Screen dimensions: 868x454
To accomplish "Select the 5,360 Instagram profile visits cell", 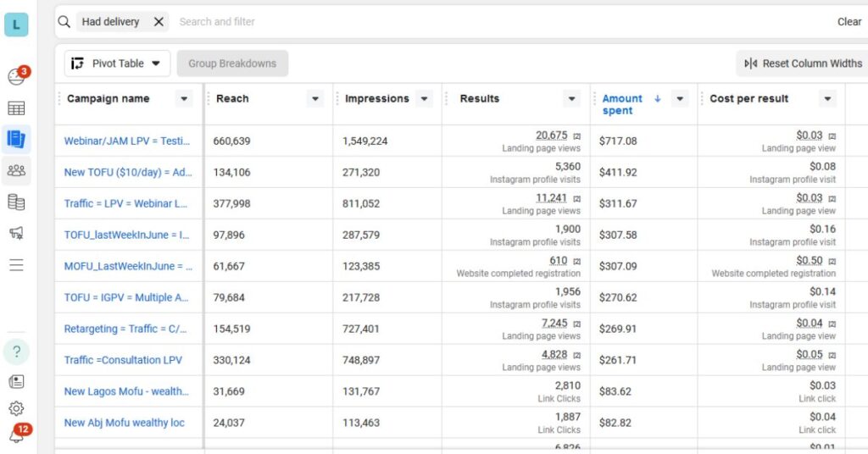I will point(568,167).
